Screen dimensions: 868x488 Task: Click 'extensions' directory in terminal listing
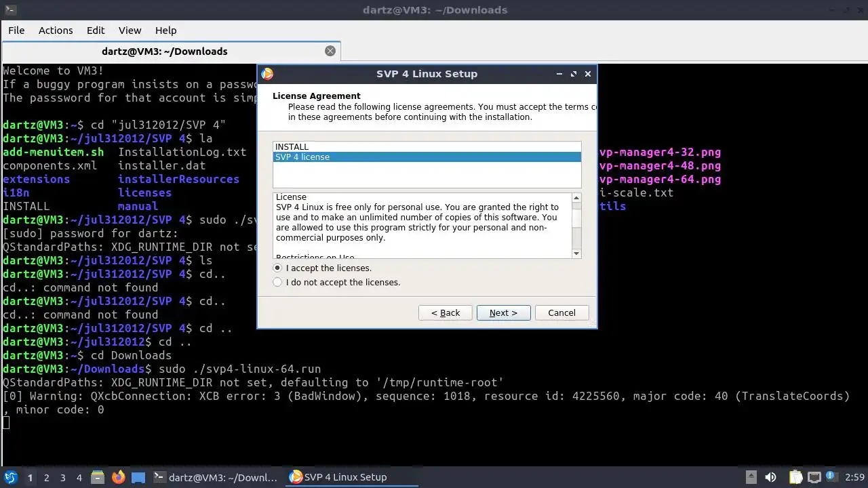[x=36, y=179]
